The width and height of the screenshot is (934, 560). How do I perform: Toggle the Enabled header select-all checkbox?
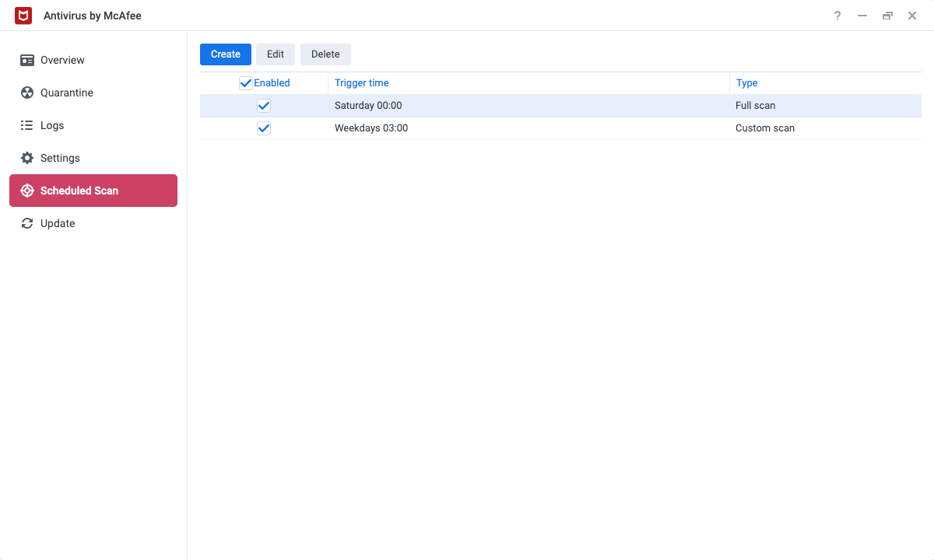coord(246,83)
